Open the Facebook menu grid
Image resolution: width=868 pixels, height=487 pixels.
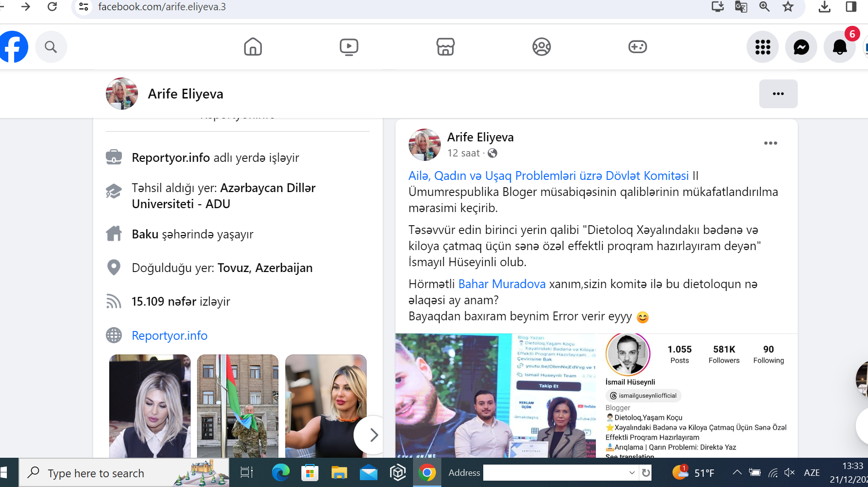763,47
